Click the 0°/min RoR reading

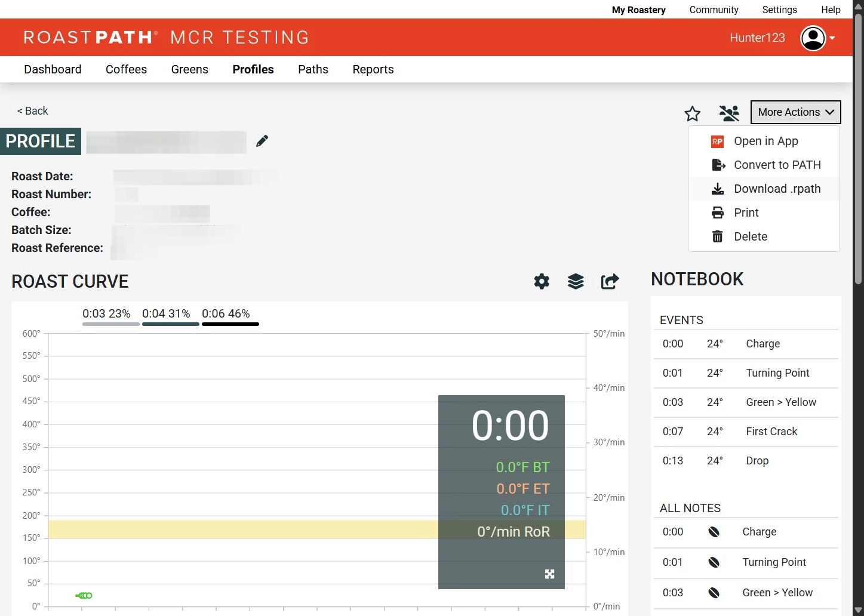point(514,531)
